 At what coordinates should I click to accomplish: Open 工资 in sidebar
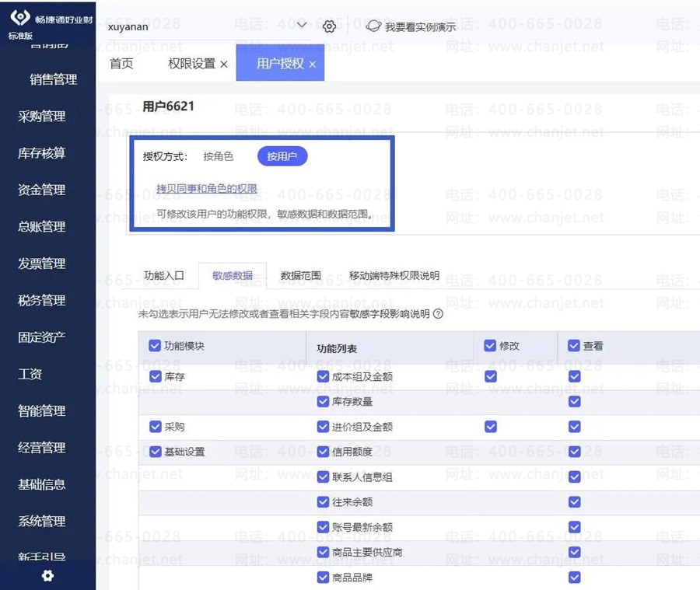coord(30,374)
